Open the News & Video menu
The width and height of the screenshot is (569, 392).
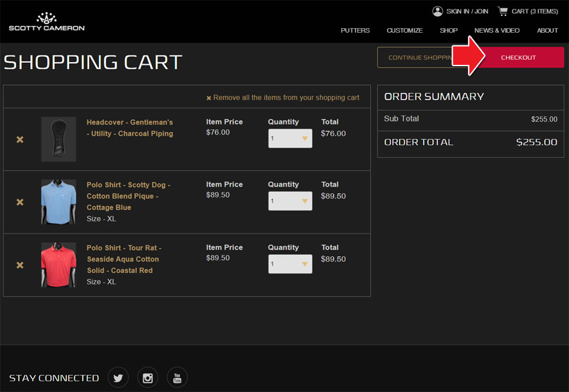pyautogui.click(x=497, y=31)
